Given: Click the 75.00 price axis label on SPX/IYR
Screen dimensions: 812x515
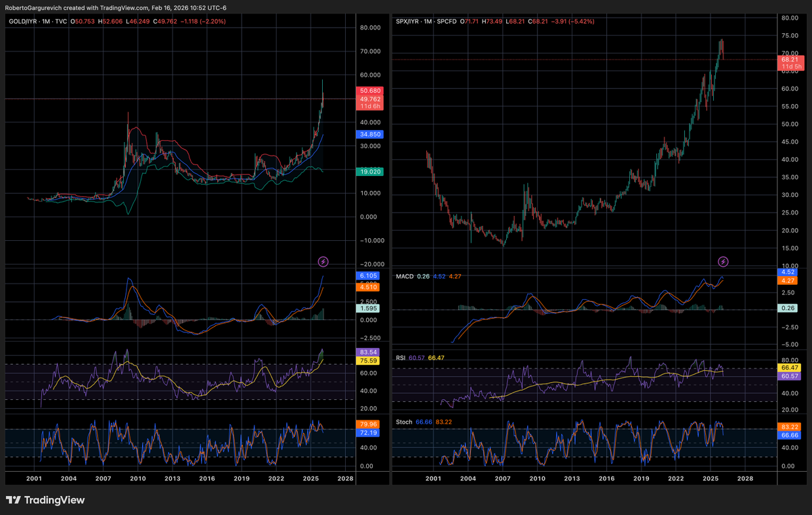Looking at the screenshot, I should (790, 35).
